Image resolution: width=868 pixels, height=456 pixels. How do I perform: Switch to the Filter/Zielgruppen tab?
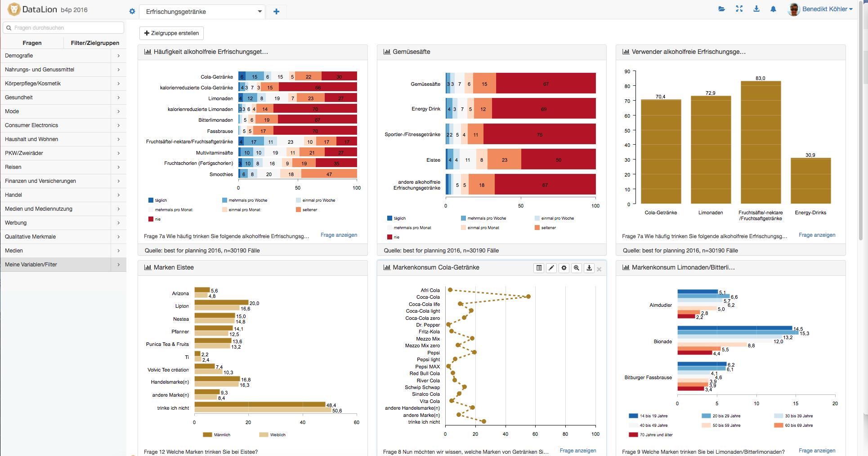(x=95, y=43)
